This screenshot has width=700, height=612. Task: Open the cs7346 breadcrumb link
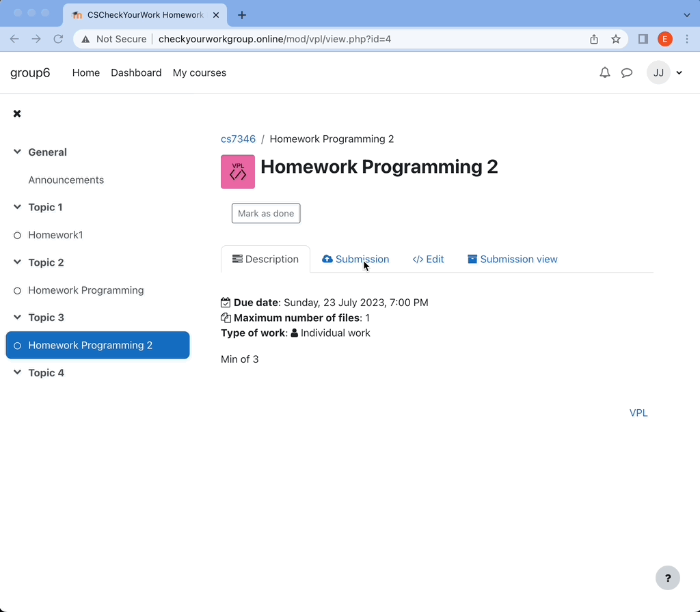coord(238,139)
